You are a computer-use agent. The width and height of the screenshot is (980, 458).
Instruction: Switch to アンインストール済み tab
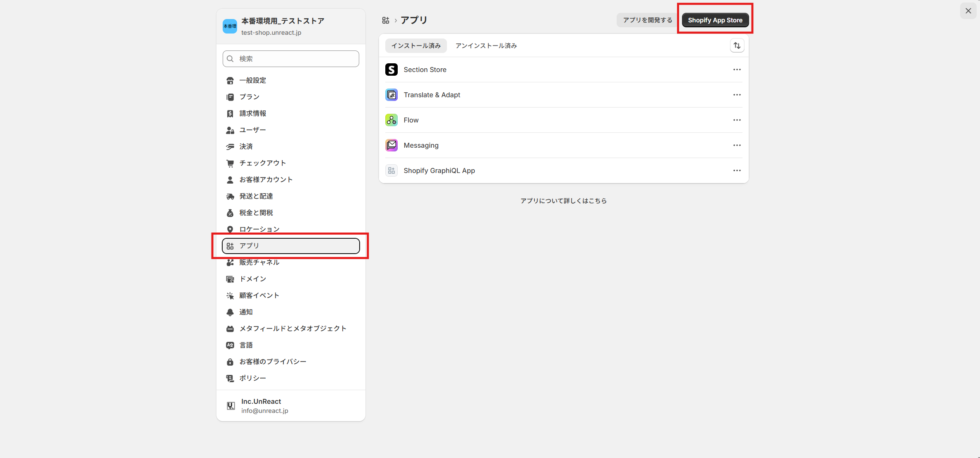point(486,46)
